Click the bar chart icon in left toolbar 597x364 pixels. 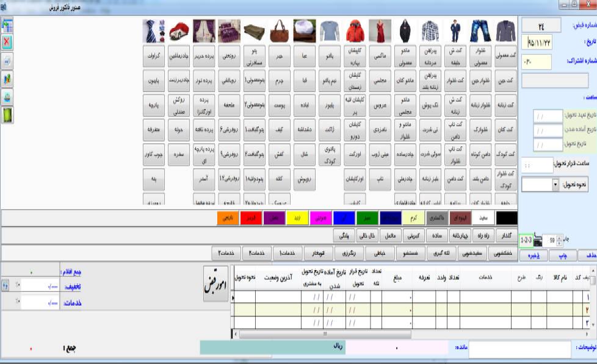coord(7,79)
